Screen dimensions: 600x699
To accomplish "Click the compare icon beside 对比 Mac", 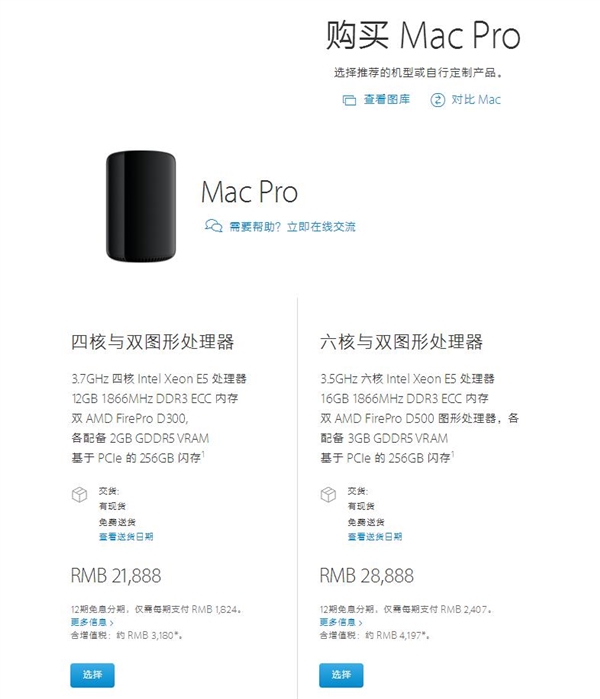I will coord(437,100).
